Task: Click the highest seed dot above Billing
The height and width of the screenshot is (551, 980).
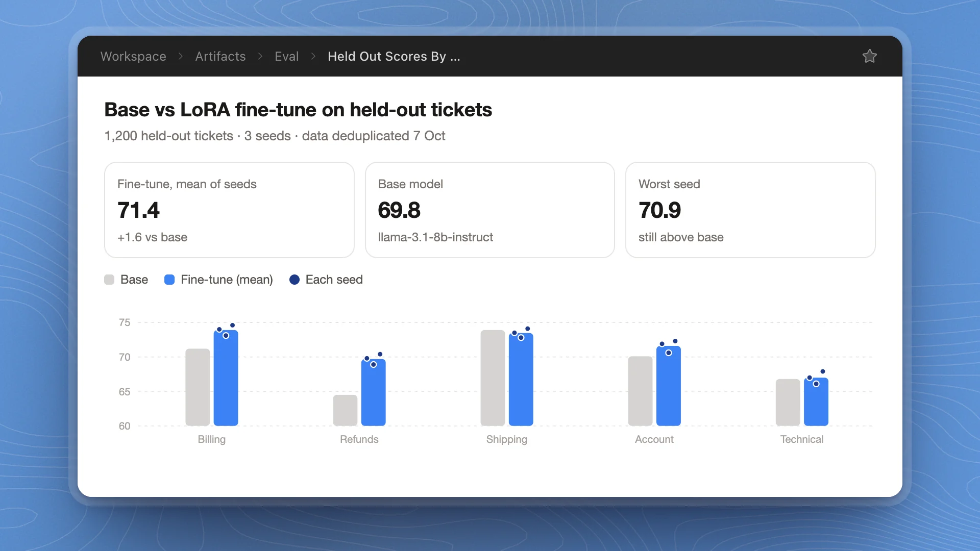Action: (232, 325)
